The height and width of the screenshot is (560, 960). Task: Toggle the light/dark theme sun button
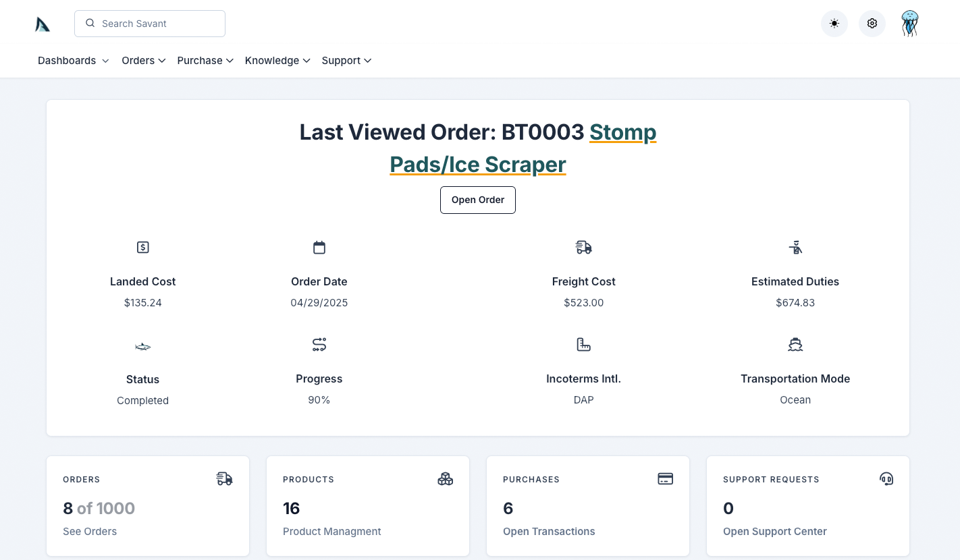[x=834, y=23]
